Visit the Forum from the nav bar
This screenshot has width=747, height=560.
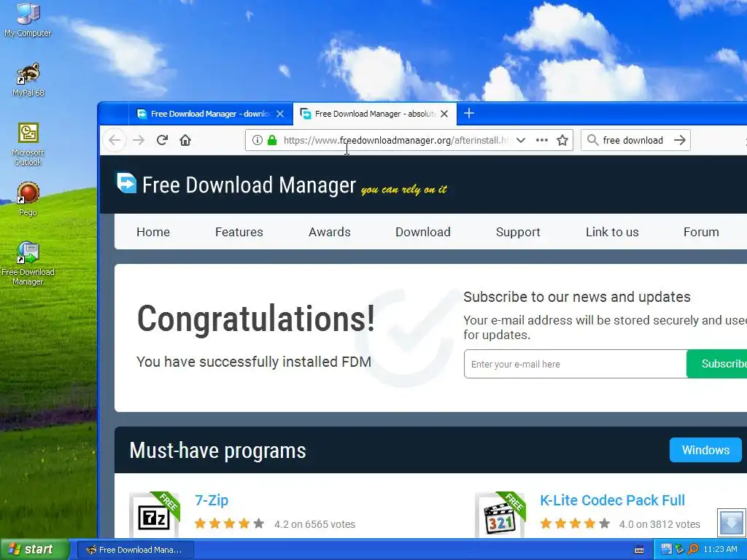click(x=701, y=232)
